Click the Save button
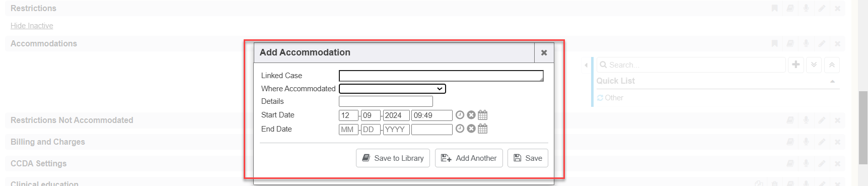868x186 pixels. 528,158
